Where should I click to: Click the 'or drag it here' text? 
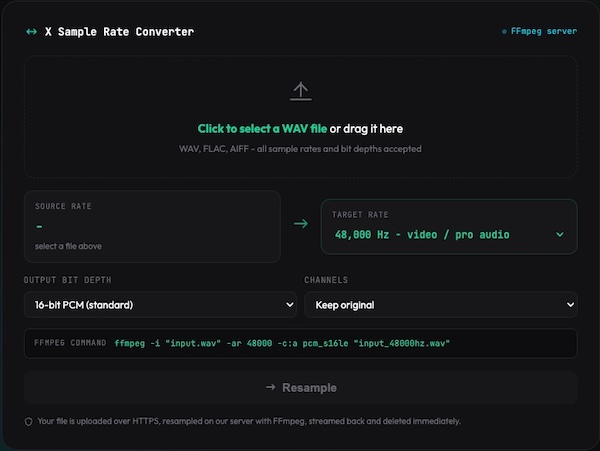[x=366, y=129]
